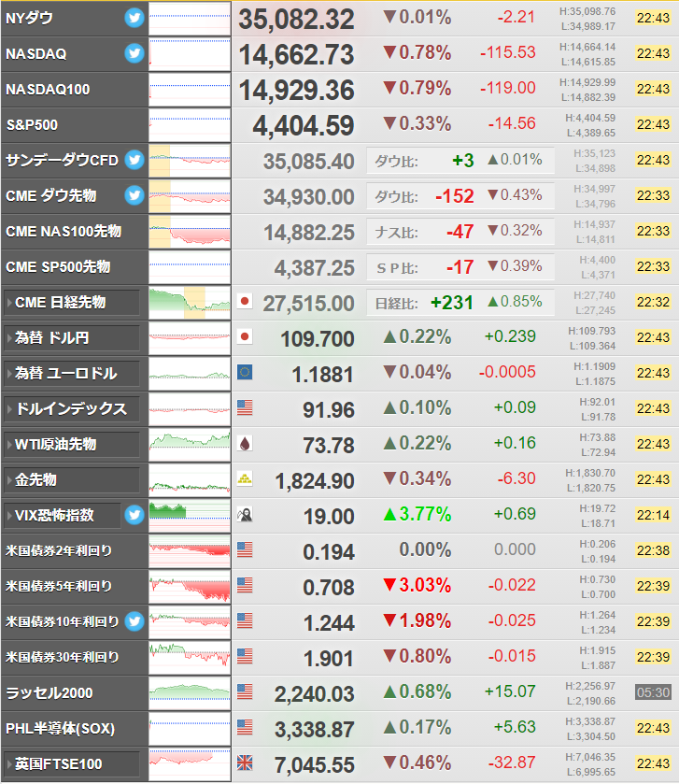This screenshot has width=679, height=784.
Task: Click the VIX change ▲3.77%
Action: [417, 514]
